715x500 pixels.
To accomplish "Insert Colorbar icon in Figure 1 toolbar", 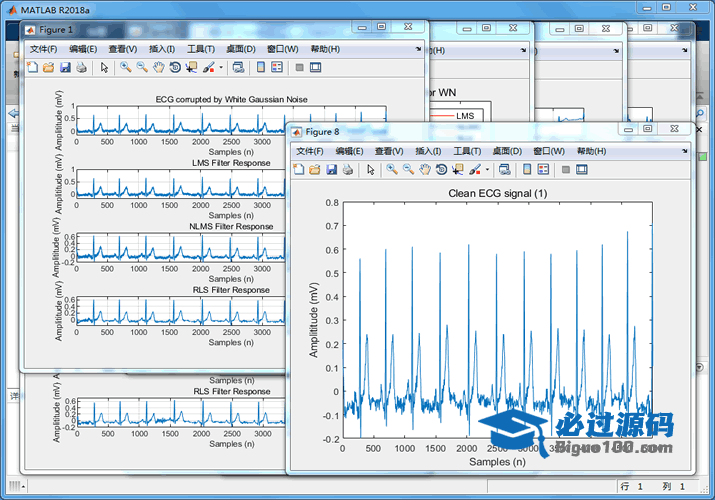I will pyautogui.click(x=261, y=67).
